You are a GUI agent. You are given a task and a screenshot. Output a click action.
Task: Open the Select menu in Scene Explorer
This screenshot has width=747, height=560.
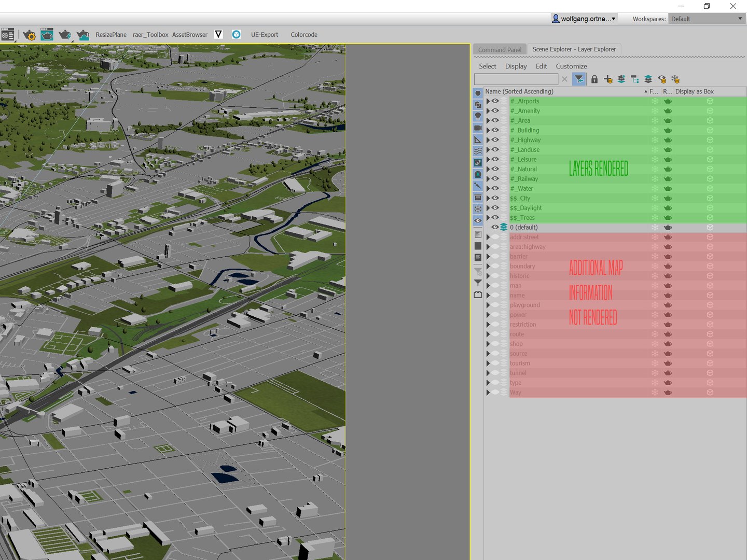(x=488, y=66)
